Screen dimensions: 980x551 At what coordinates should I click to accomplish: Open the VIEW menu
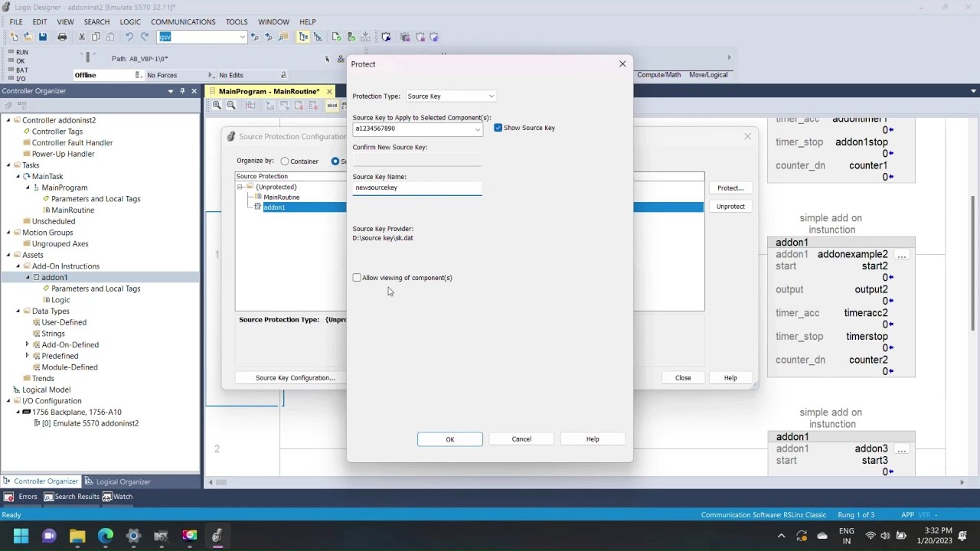(x=65, y=22)
